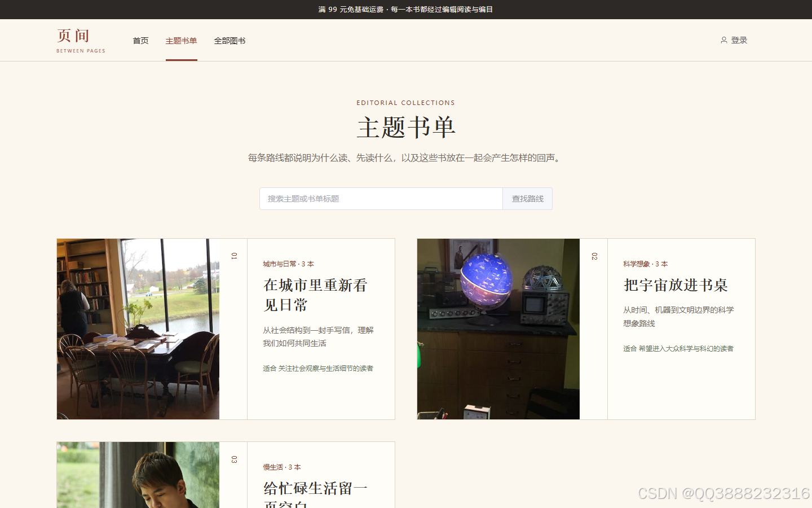This screenshot has height=508, width=812.
Task: Click the EDITORIAL COLLECTIONS label
Action: (x=405, y=103)
